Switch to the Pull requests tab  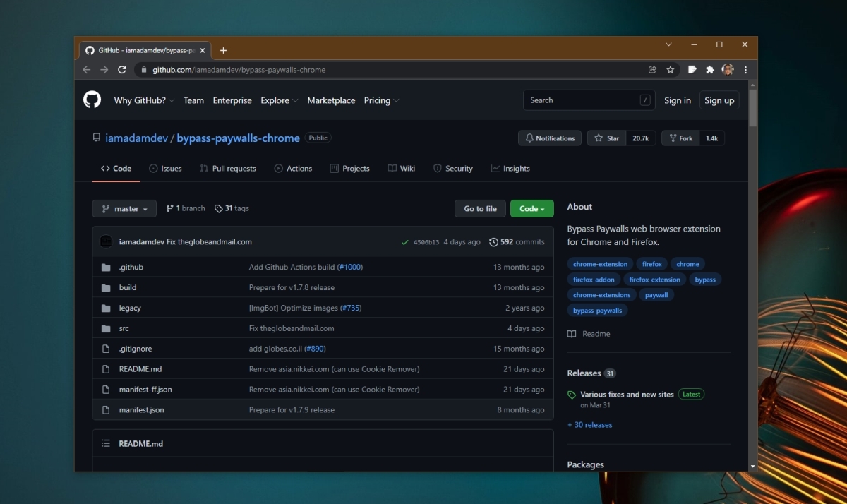[x=228, y=169]
